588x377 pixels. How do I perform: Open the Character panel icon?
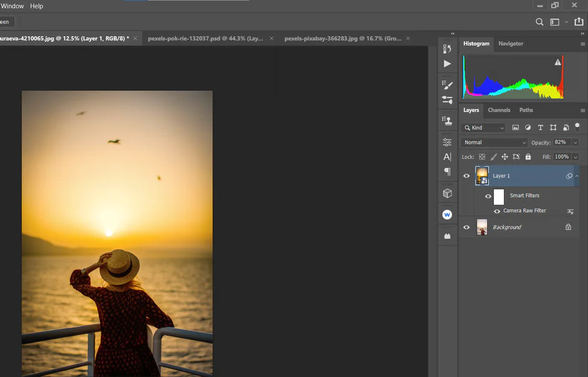(447, 157)
